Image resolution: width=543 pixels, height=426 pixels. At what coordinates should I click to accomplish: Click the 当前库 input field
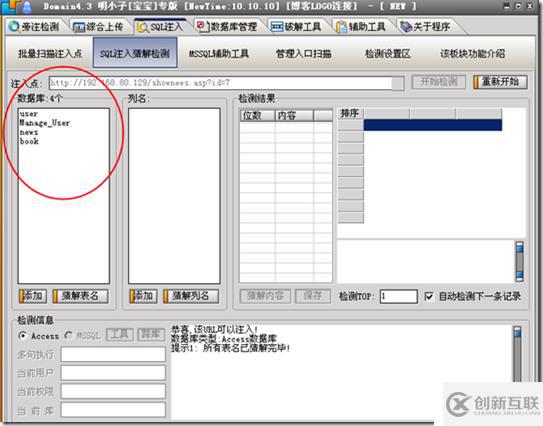(x=113, y=410)
